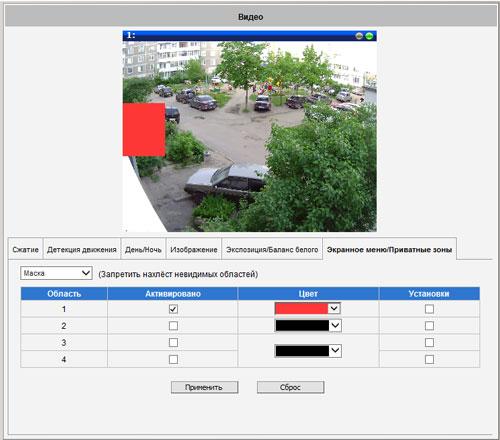This screenshot has height=440, width=500.
Task: Switch to the День/Ночь tab
Action: 143,249
